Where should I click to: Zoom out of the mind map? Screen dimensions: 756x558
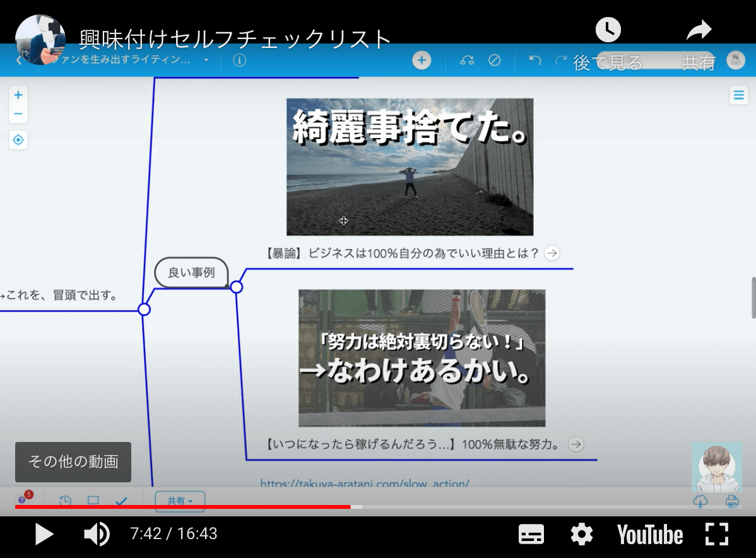click(x=18, y=113)
